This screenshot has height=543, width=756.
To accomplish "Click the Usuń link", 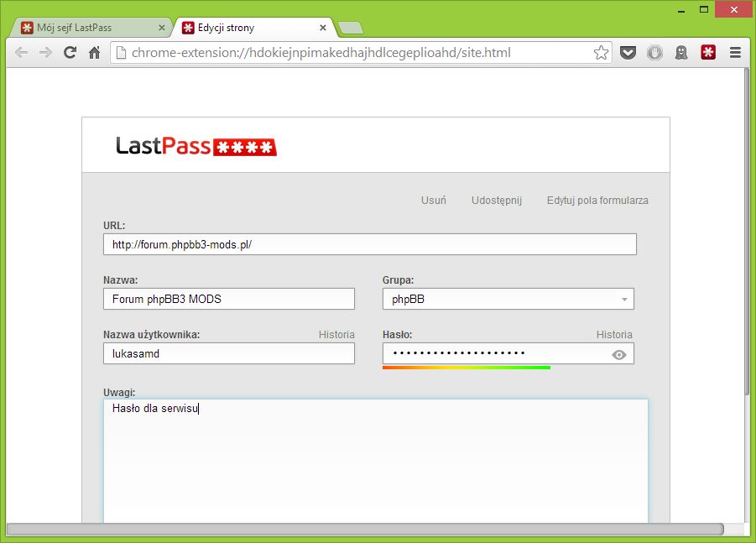I will pyautogui.click(x=434, y=200).
